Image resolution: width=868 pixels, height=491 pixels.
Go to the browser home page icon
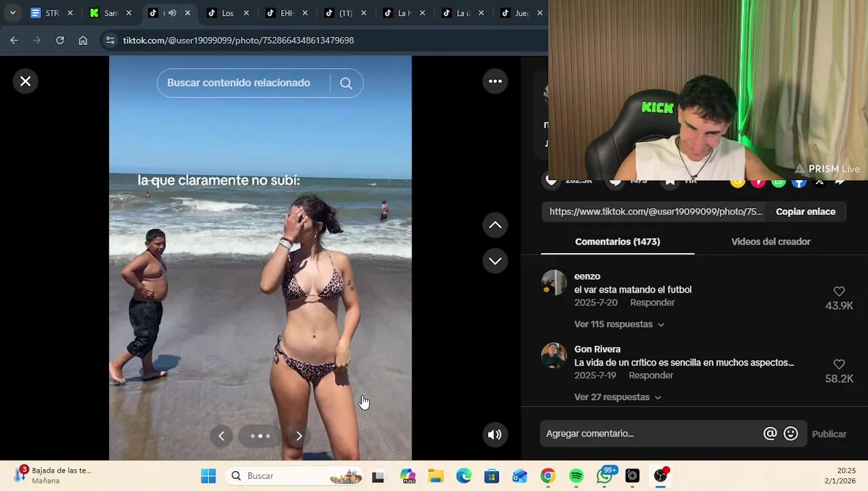click(x=83, y=40)
